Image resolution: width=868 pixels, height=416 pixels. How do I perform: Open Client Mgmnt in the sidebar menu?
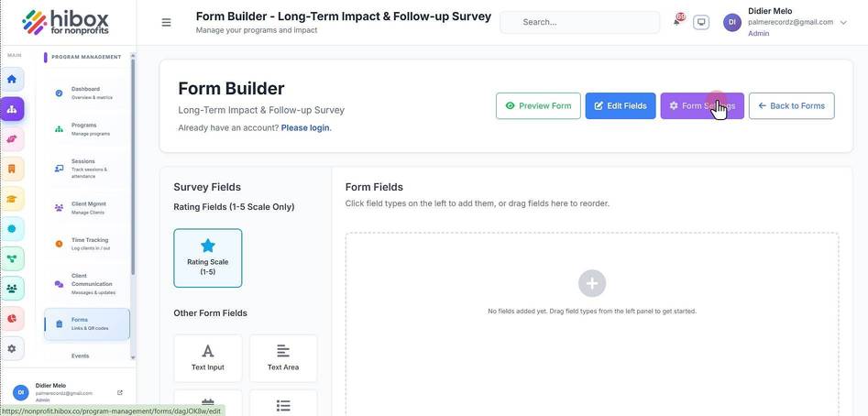[87, 208]
